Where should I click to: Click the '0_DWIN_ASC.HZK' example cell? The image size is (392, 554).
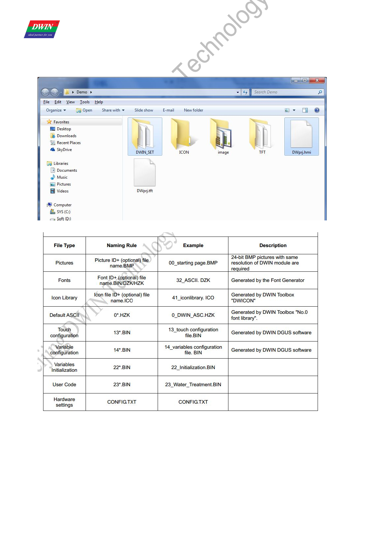(193, 315)
